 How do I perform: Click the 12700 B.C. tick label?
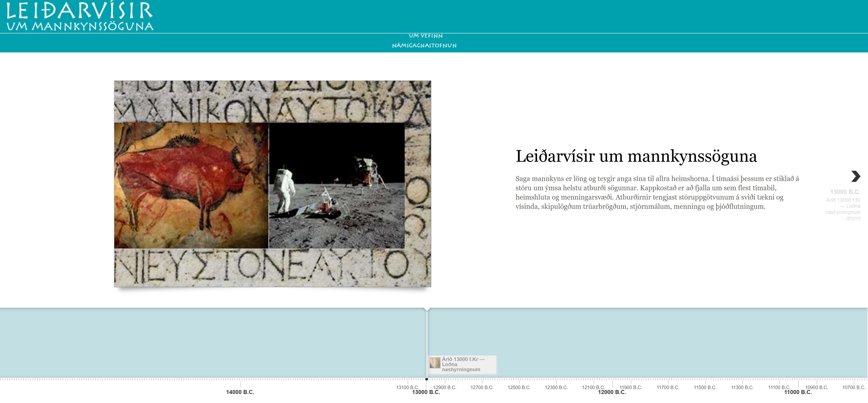482,387
